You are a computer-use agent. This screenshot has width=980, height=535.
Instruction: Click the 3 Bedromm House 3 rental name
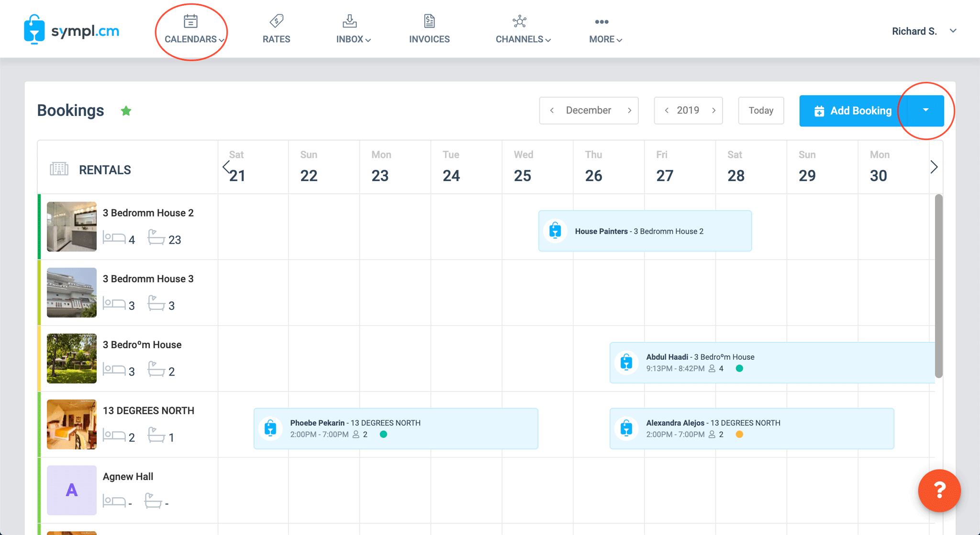[x=148, y=279]
